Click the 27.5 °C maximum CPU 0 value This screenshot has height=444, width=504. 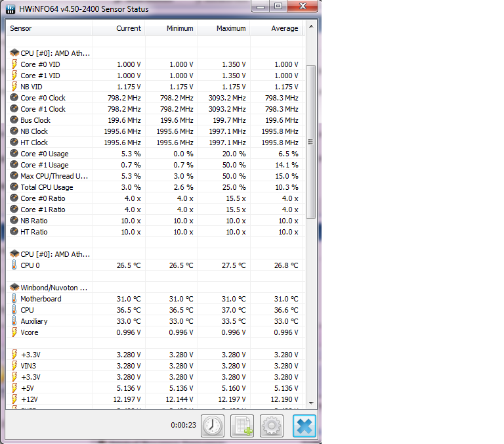pos(234,265)
